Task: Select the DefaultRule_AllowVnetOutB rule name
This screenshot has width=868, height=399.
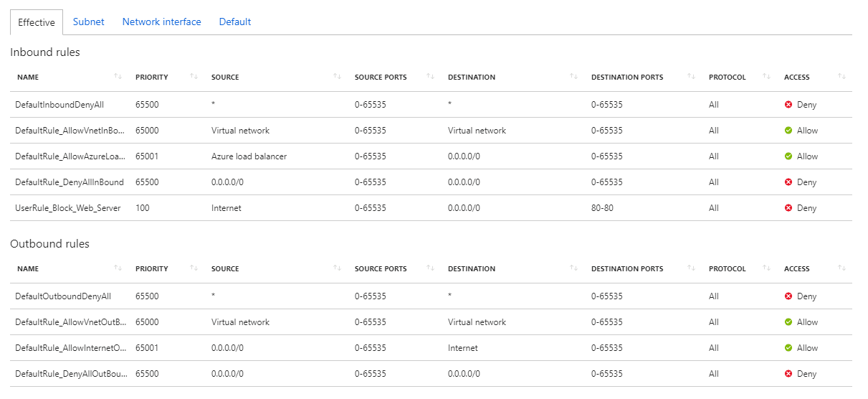Action: 71,322
